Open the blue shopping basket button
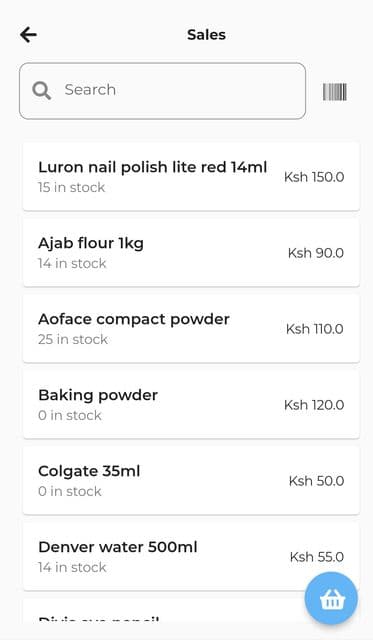373x640 pixels. coord(331,598)
